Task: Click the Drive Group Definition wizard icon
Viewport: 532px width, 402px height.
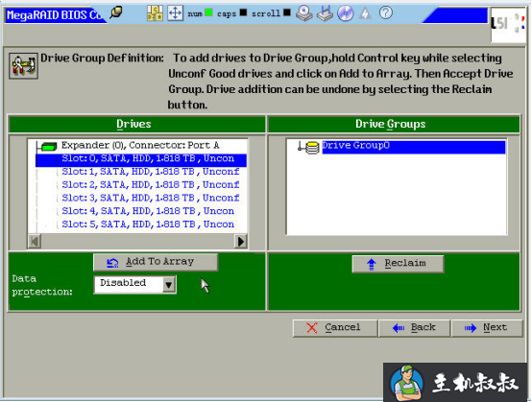Action: point(23,66)
